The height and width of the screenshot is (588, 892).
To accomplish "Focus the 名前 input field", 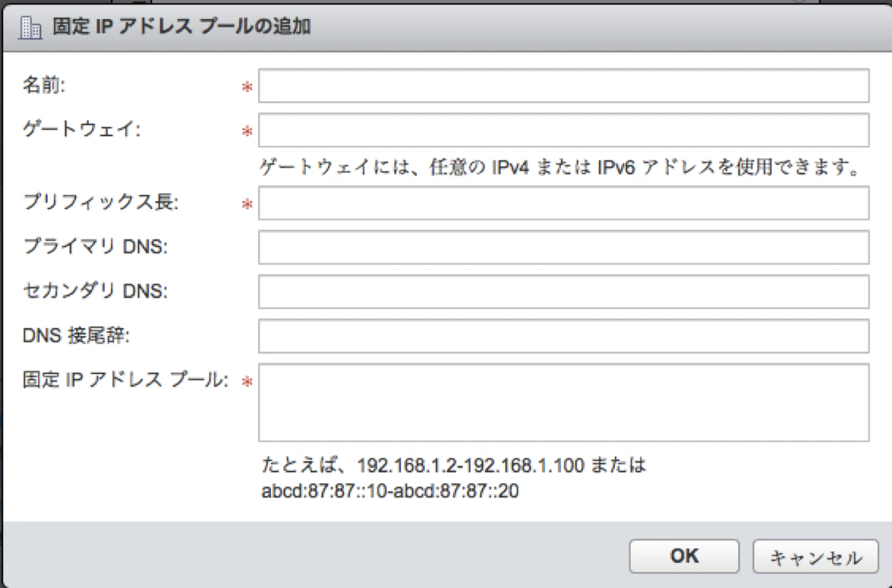I will [x=564, y=86].
